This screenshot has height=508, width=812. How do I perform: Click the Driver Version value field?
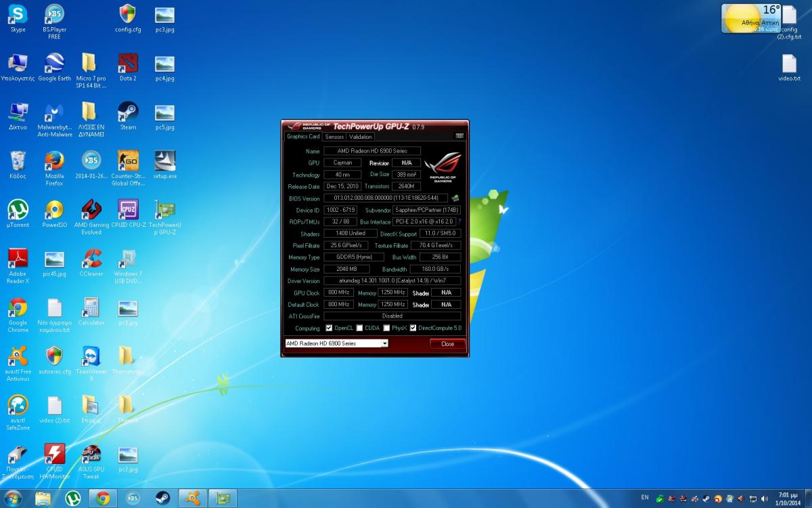coord(392,280)
